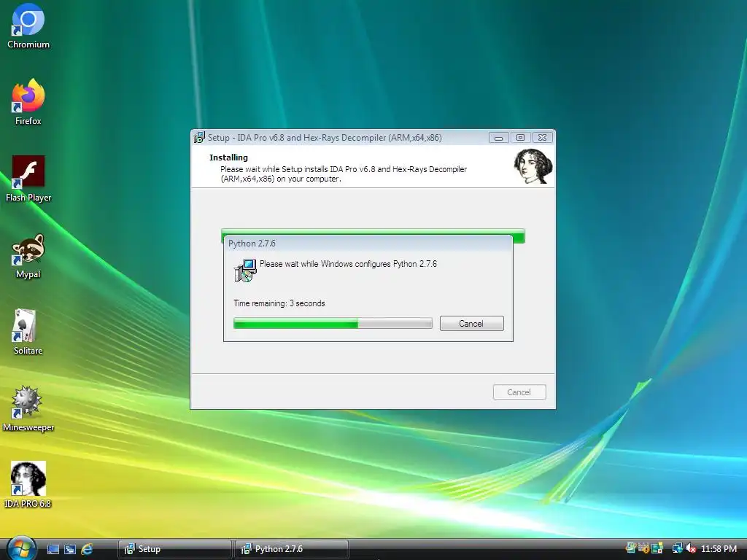747x560 pixels.
Task: Click the bold 'Installing' heading text
Action: [x=228, y=157]
